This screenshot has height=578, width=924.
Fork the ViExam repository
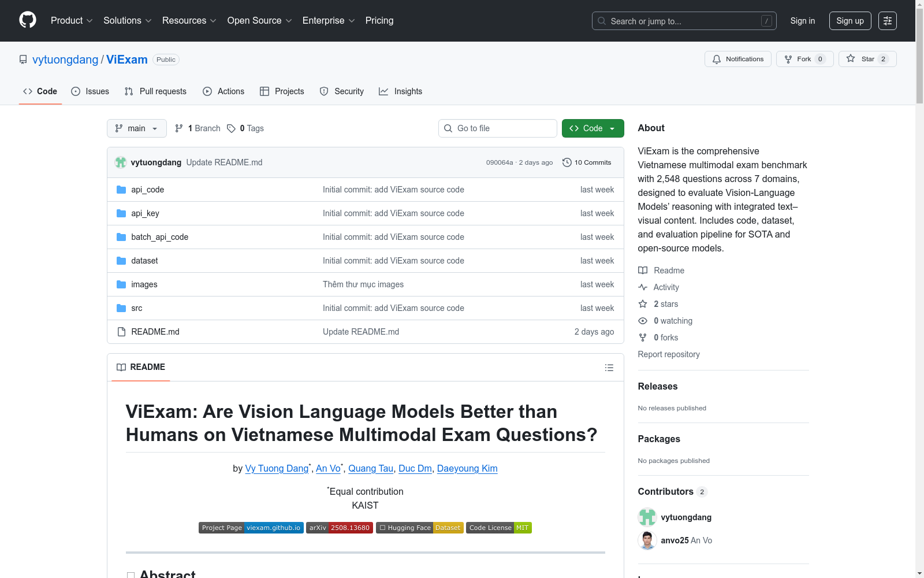(804, 59)
